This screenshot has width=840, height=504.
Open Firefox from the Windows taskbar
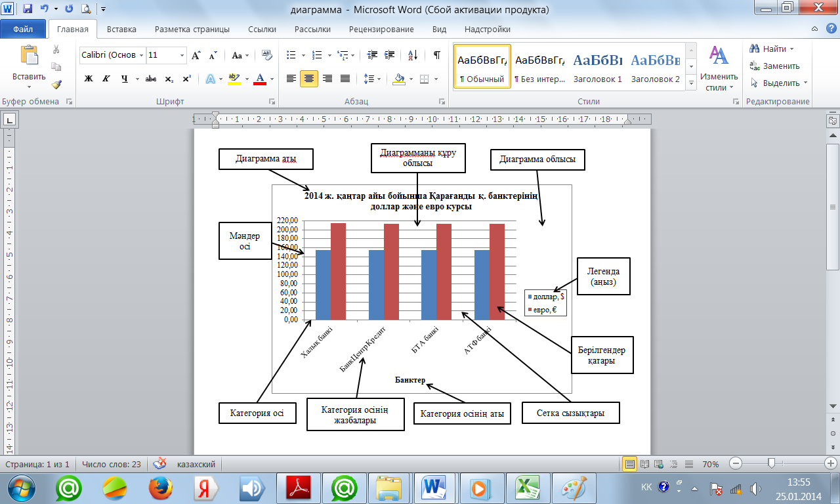[161, 489]
